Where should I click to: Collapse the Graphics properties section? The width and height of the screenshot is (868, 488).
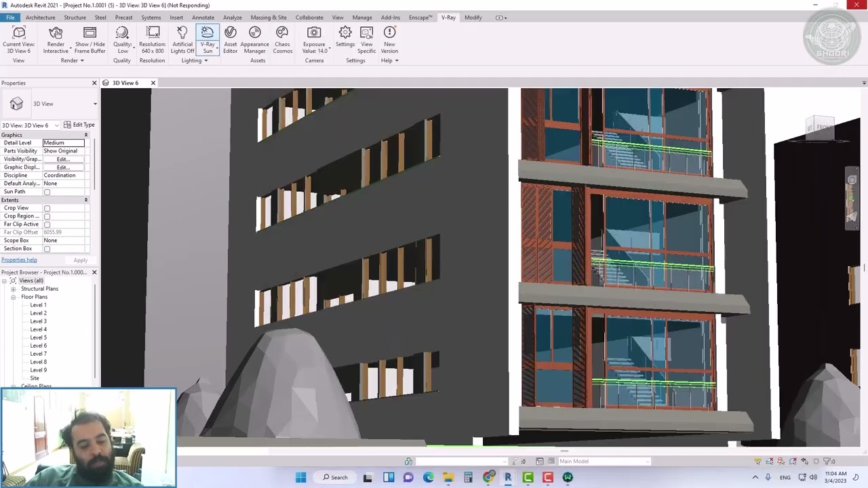(86, 135)
